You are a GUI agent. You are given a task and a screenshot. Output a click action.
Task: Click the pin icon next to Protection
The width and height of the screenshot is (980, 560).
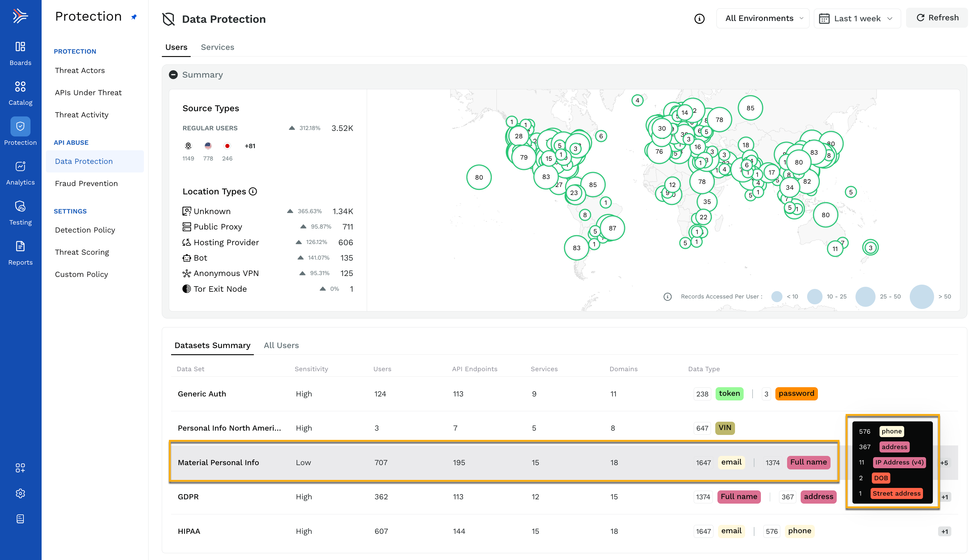pyautogui.click(x=134, y=17)
